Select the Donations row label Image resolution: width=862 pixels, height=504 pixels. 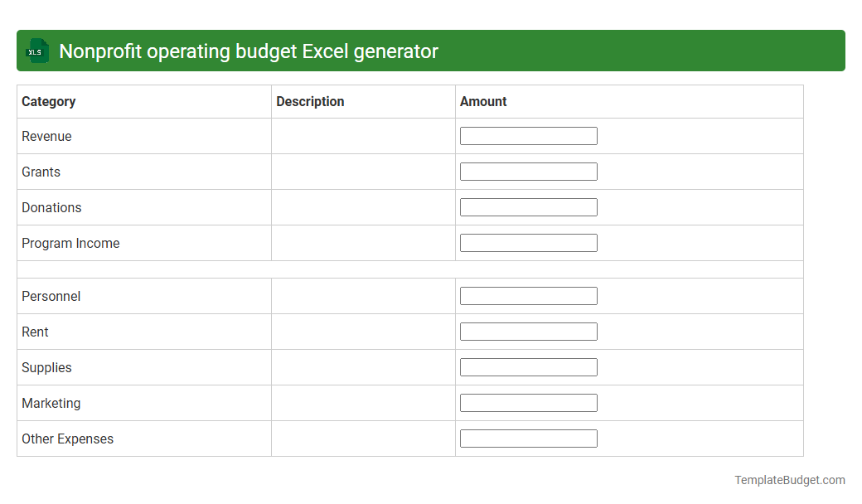(x=51, y=207)
